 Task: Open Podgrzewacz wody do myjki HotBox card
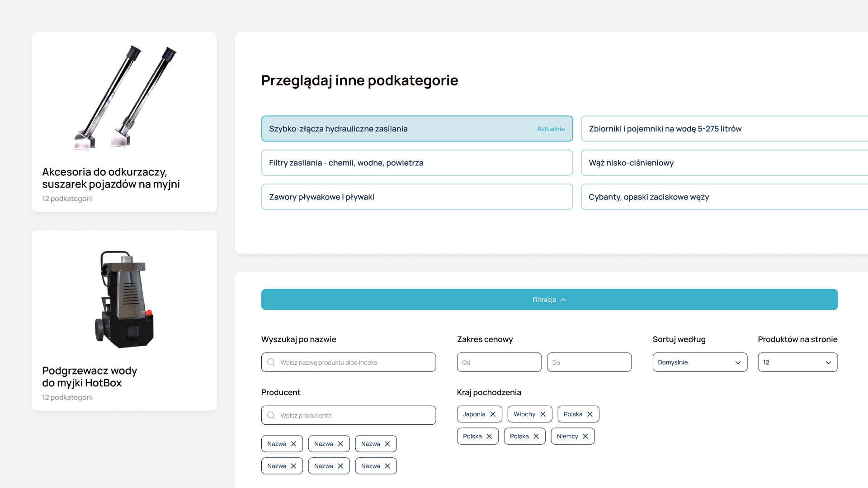pyautogui.click(x=124, y=320)
